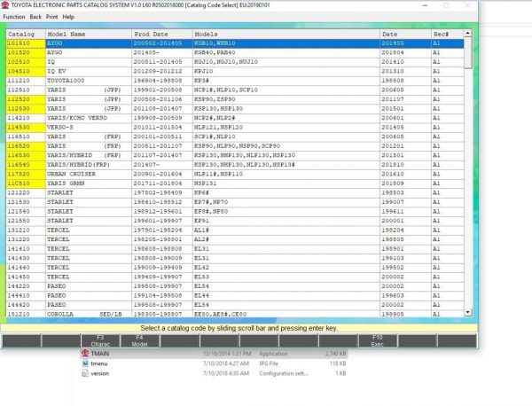Select catalog code 112530
The image size is (532, 406).
26,108
